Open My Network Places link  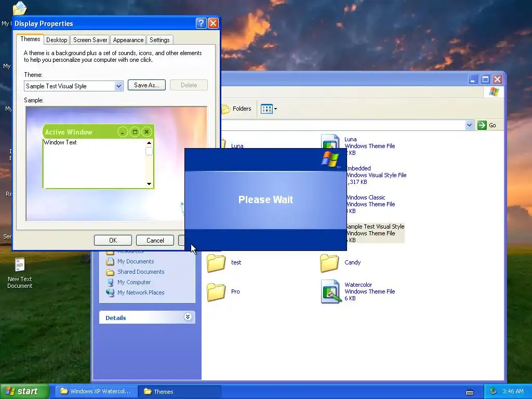[141, 292]
